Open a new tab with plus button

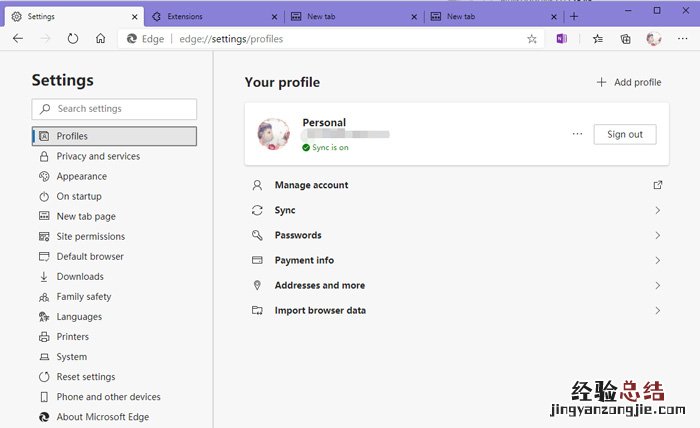pos(574,16)
